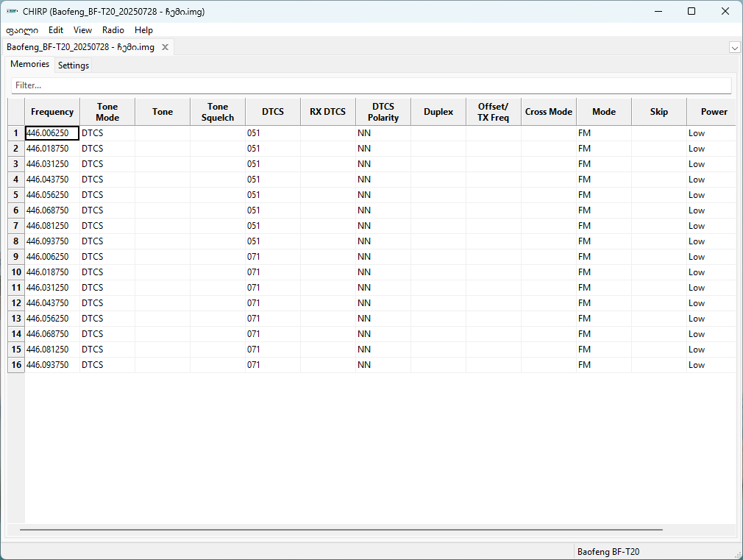This screenshot has height=560, width=743.
Task: Open the Help menu
Action: (x=143, y=30)
